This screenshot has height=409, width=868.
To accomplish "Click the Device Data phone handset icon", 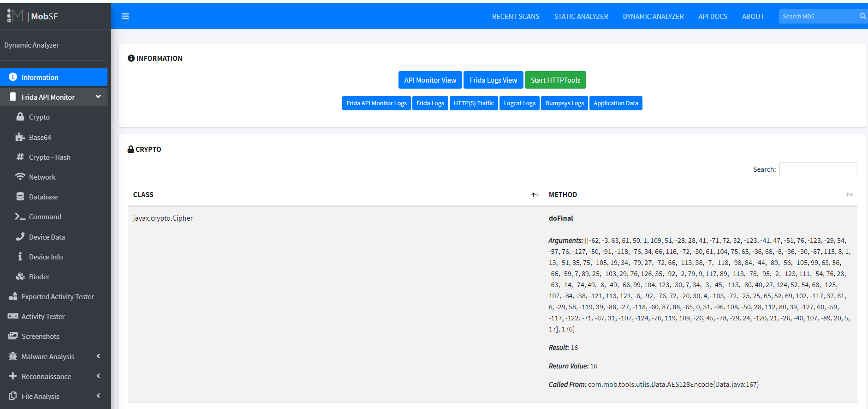I will click(20, 237).
